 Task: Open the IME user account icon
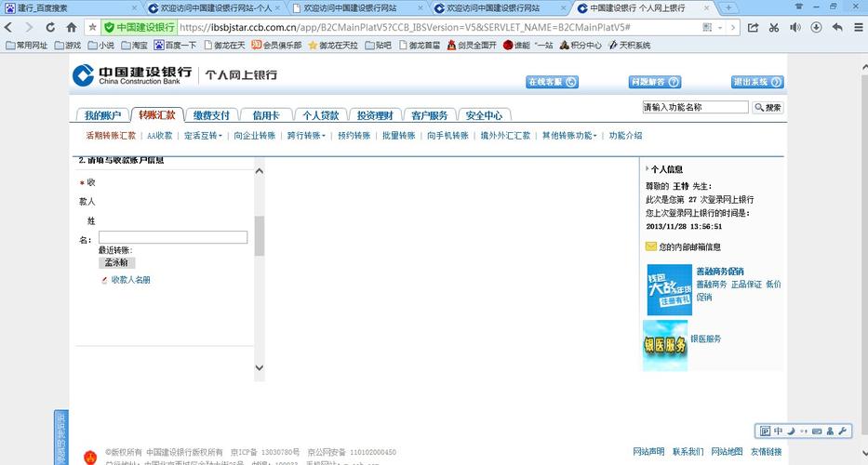(x=830, y=431)
